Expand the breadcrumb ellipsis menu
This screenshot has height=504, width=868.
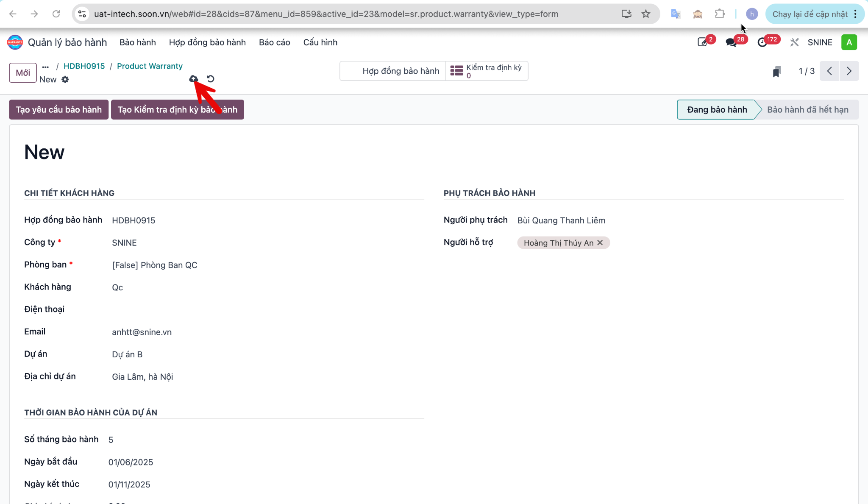[x=45, y=67]
